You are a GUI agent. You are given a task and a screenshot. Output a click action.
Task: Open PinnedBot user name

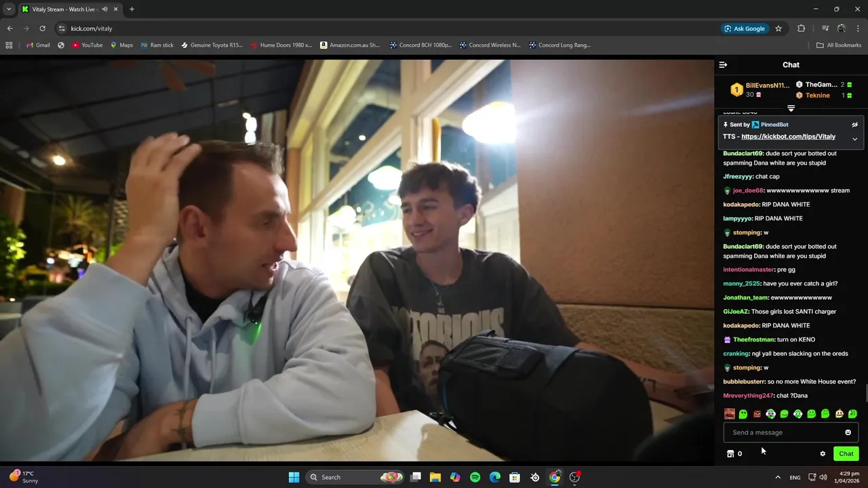tap(774, 125)
